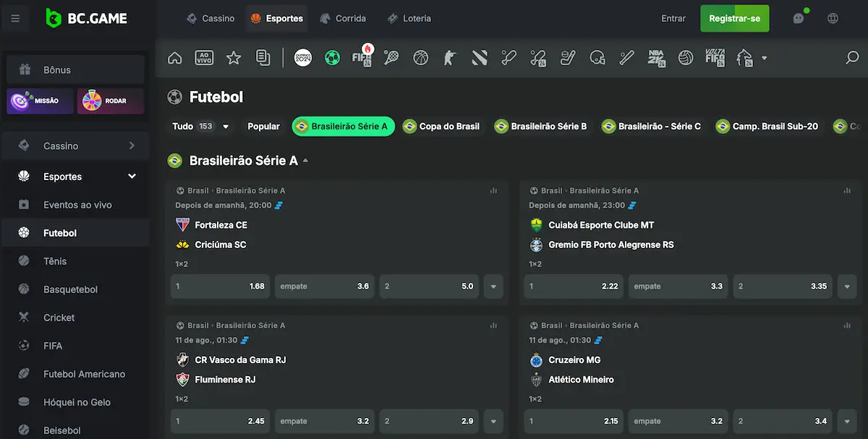
Task: Select the tennis icon in the sports bar
Action: click(391, 57)
